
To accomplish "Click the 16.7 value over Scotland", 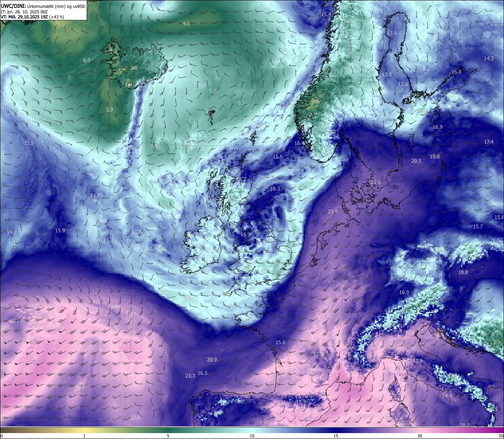I will [241, 180].
